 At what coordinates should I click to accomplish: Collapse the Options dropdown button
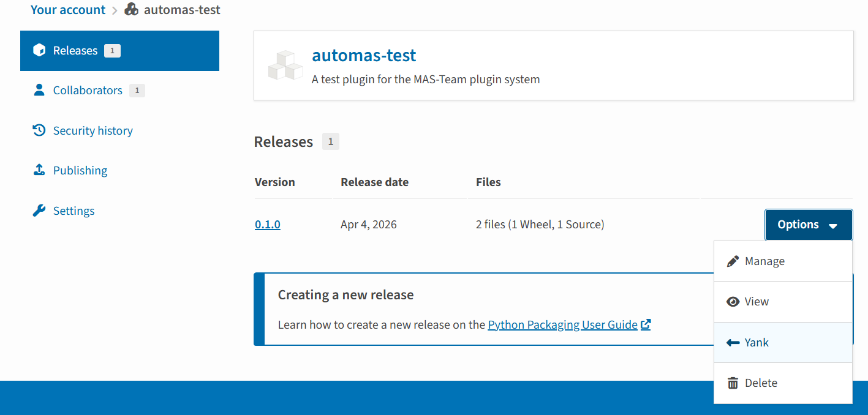808,225
